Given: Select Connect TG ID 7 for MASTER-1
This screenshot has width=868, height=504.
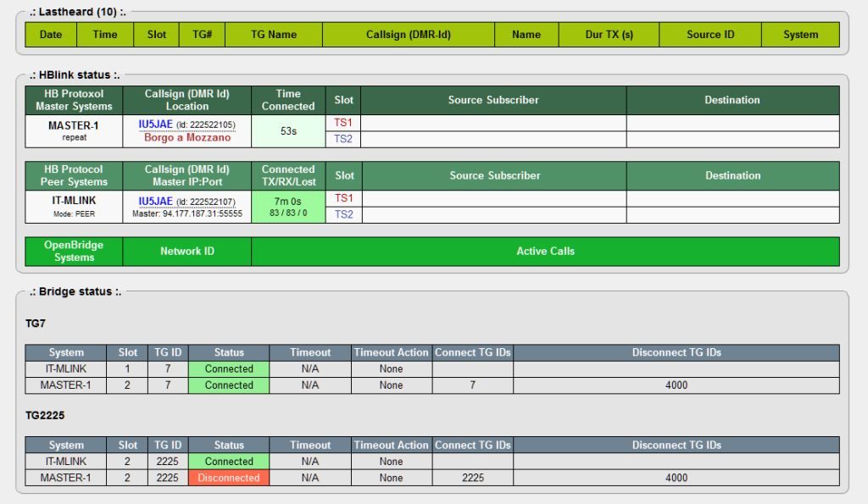Looking at the screenshot, I should (473, 385).
